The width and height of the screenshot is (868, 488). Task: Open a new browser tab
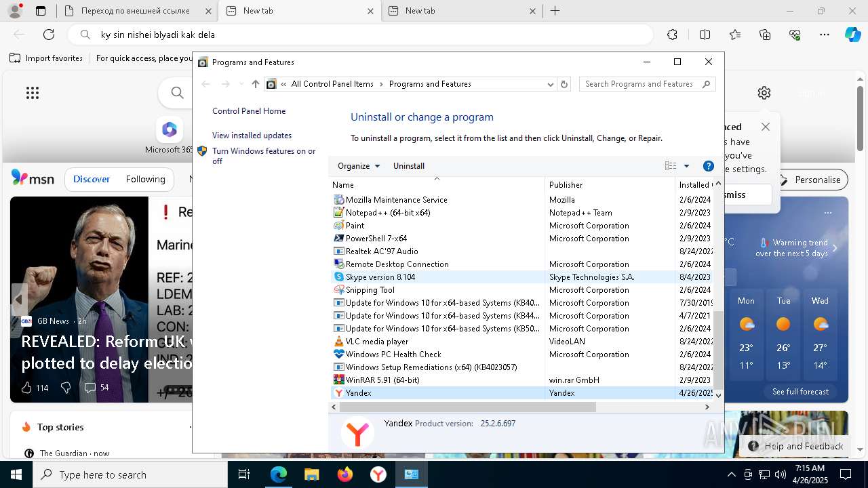555,11
